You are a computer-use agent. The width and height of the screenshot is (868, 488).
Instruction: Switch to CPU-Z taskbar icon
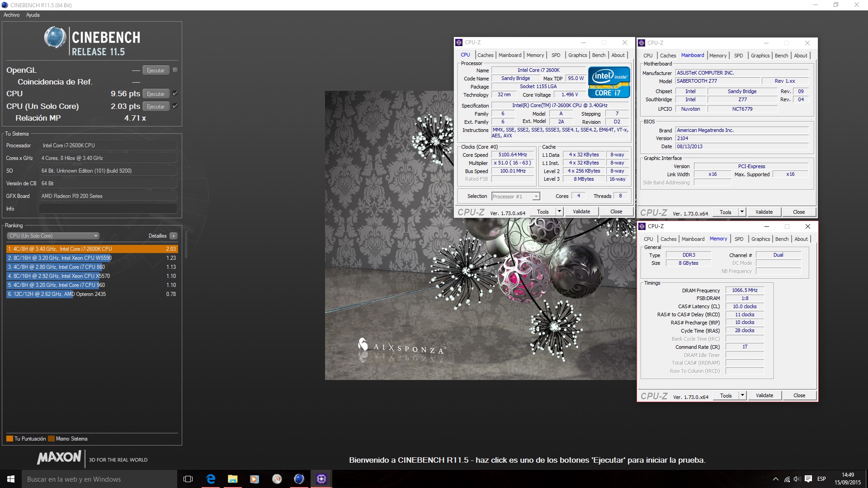tap(321, 479)
